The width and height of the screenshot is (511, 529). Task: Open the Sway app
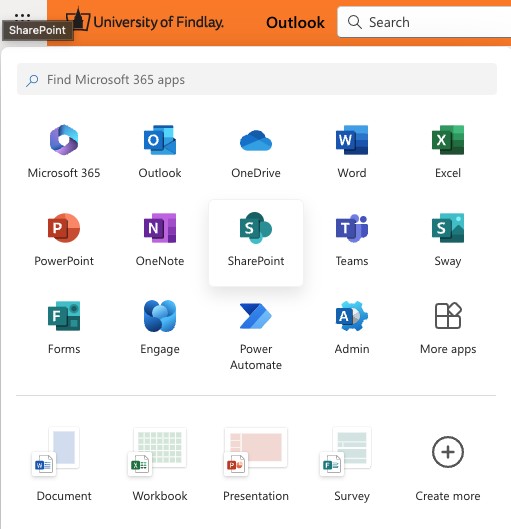[x=448, y=240]
